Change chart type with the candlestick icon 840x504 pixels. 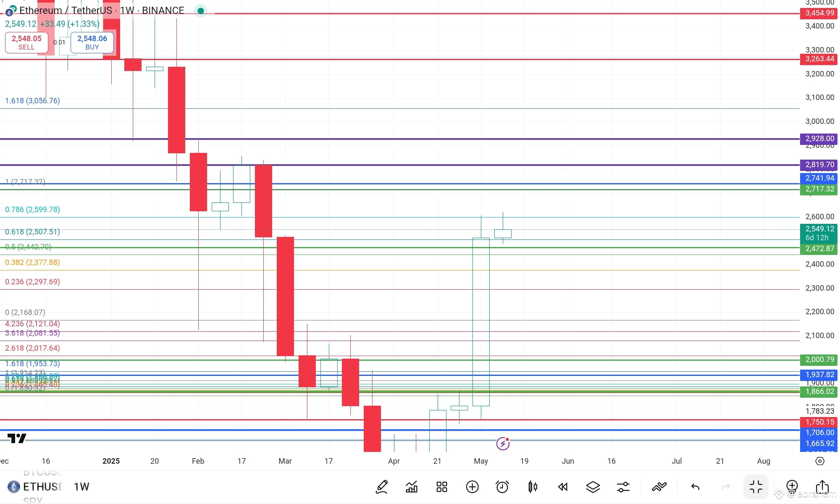pyautogui.click(x=533, y=487)
